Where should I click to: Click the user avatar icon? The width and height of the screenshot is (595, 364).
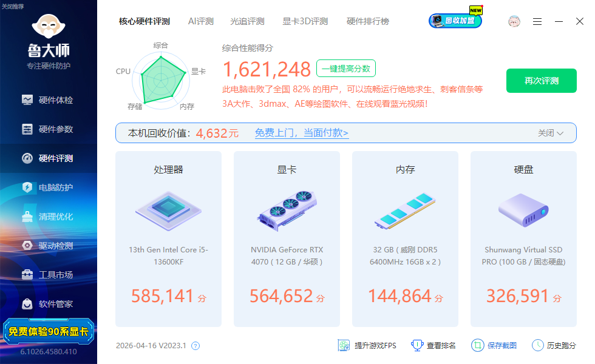click(514, 21)
